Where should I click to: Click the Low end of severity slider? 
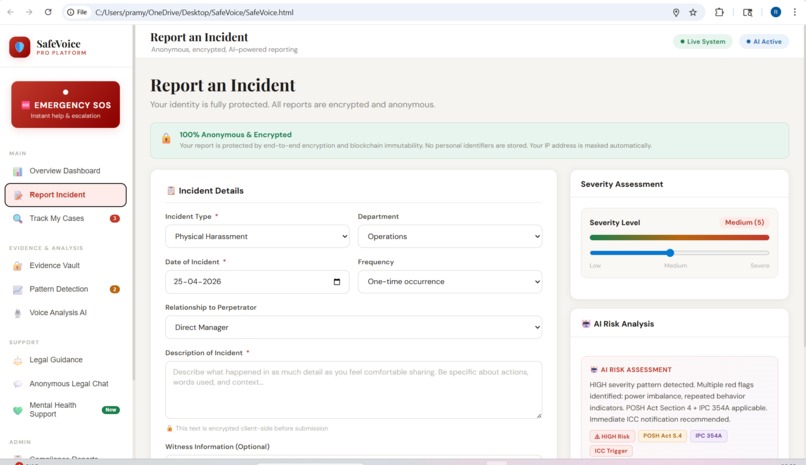(x=595, y=266)
